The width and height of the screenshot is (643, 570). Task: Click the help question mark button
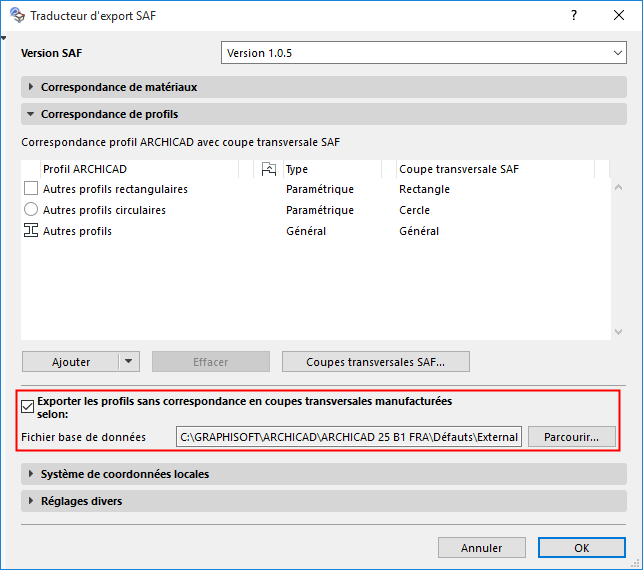pyautogui.click(x=574, y=16)
